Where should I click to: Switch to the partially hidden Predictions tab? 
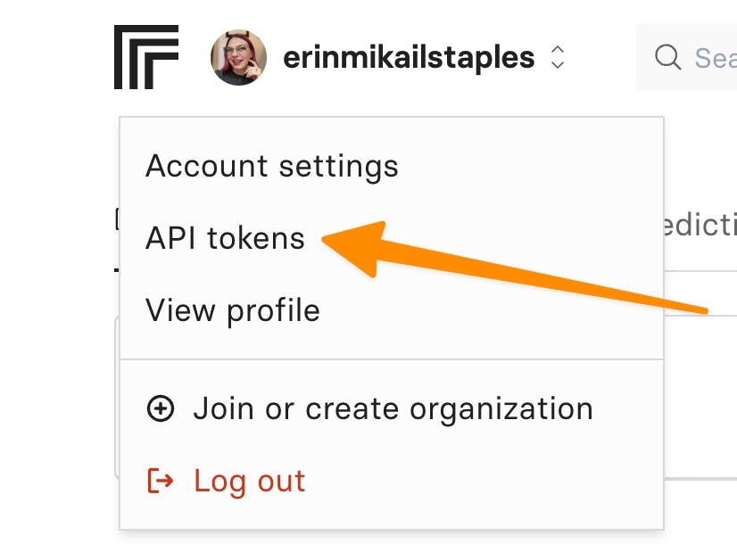(x=701, y=226)
